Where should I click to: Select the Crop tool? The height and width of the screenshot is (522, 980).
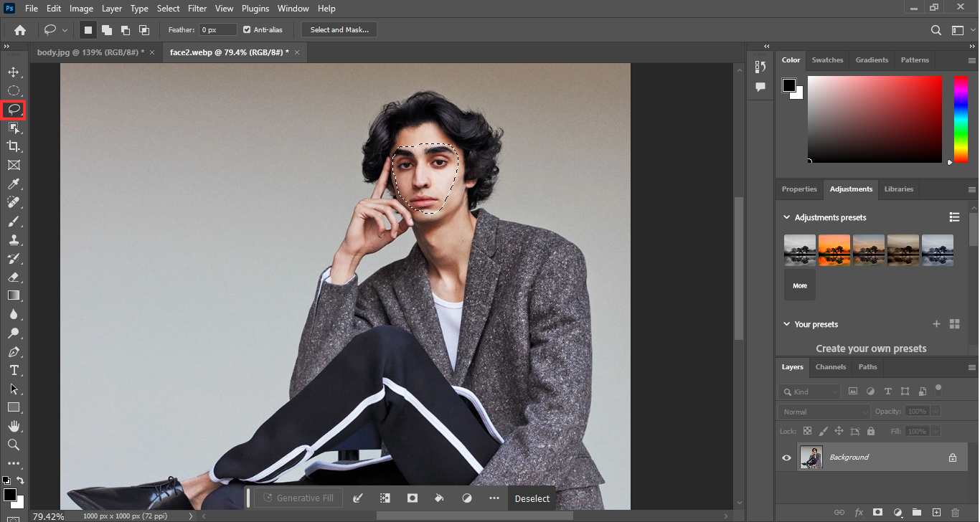tap(14, 146)
